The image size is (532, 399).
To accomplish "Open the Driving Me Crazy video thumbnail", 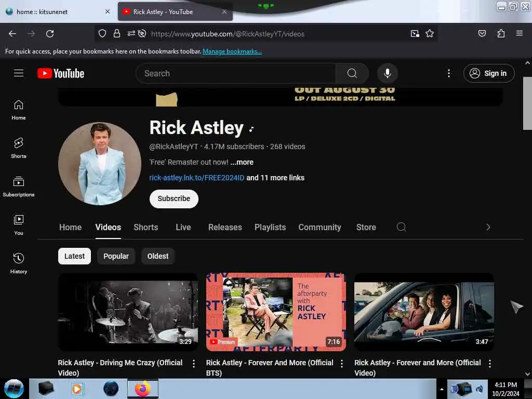I will point(128,312).
